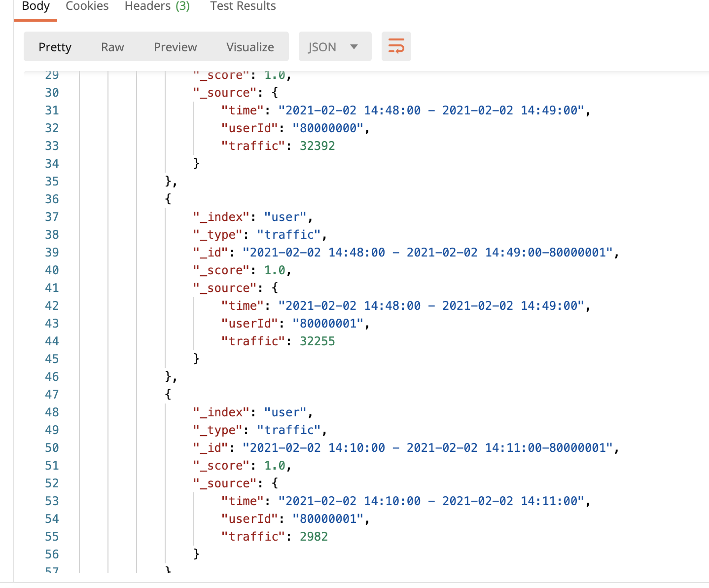Image resolution: width=709 pixels, height=588 pixels.
Task: Click the traffic value 32392
Action: (x=318, y=146)
